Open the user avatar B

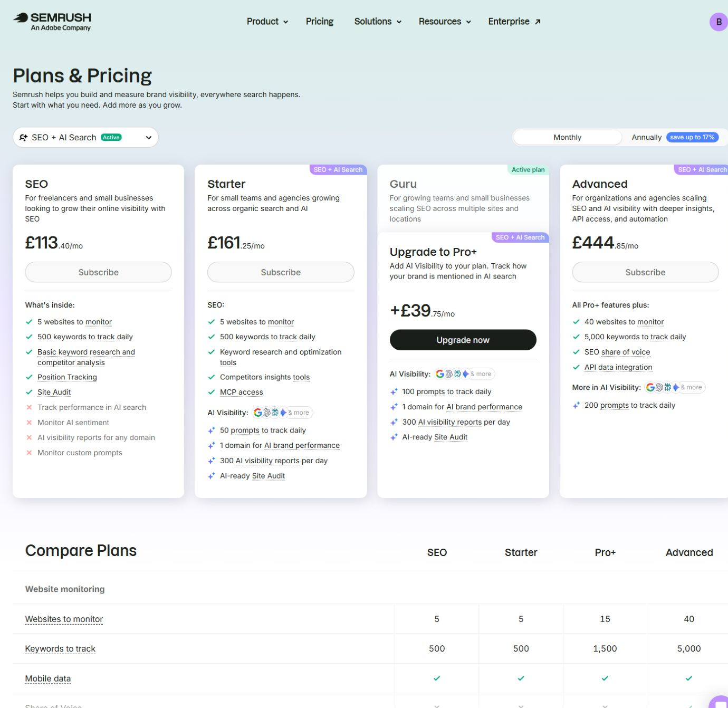point(719,22)
